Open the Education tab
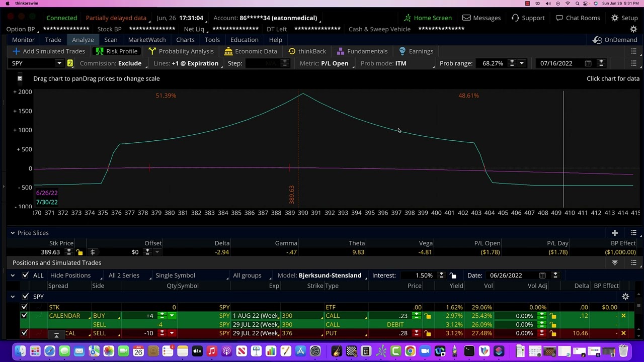 (x=245, y=40)
